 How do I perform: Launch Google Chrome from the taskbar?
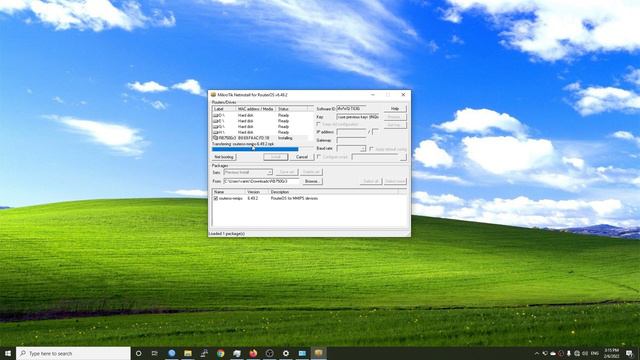(220, 353)
